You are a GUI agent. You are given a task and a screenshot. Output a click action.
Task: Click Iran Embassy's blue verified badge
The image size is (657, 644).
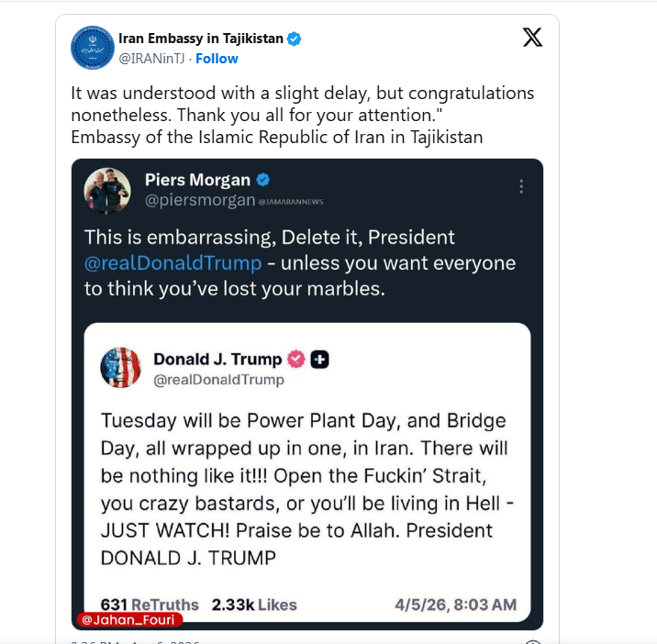[295, 39]
